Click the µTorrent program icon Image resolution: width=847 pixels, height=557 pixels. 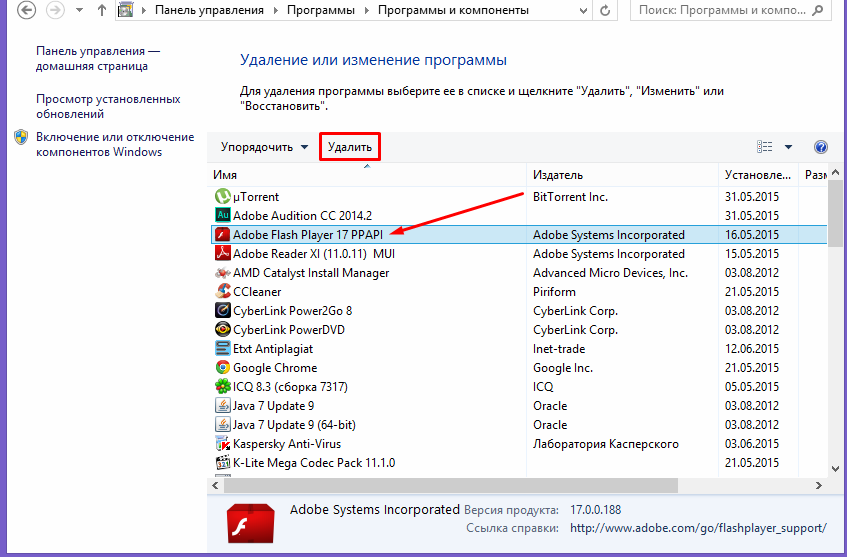point(223,196)
